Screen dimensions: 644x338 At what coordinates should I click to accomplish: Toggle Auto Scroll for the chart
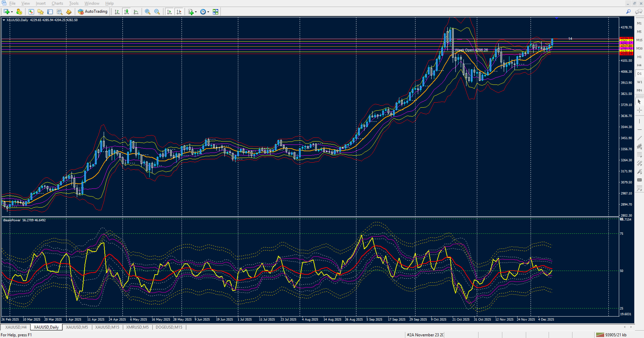169,12
